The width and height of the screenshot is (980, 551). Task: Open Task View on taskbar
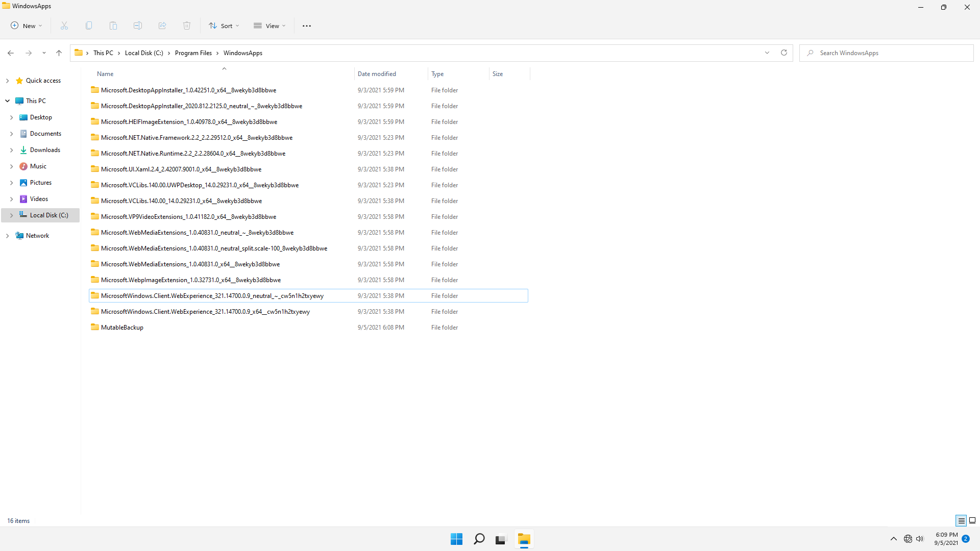tap(501, 539)
